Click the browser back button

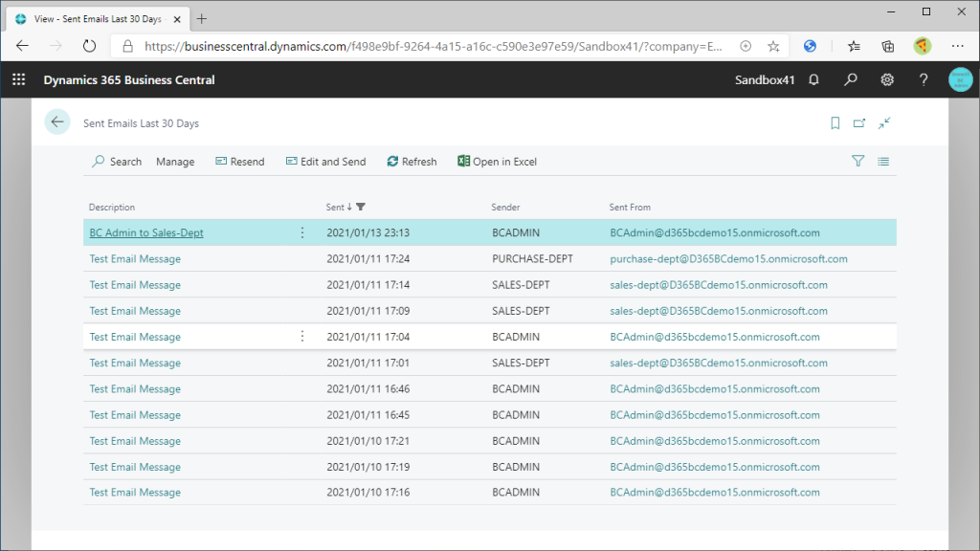pyautogui.click(x=23, y=46)
